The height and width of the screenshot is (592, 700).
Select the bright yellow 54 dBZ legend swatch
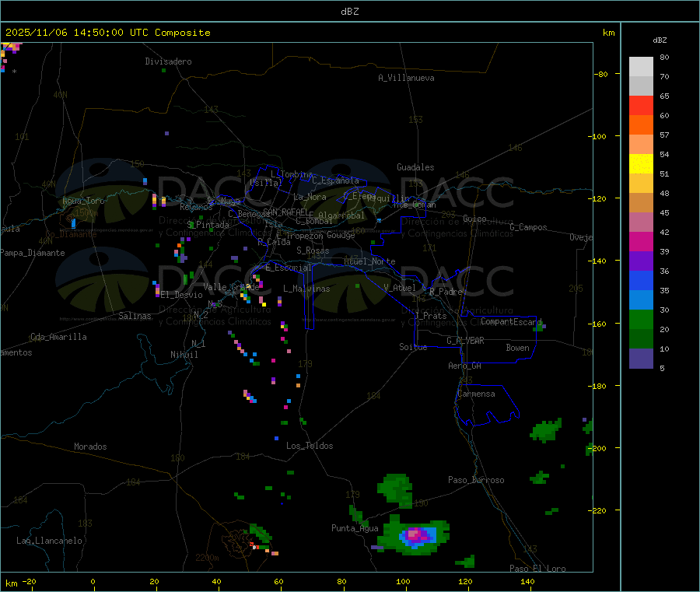point(641,164)
